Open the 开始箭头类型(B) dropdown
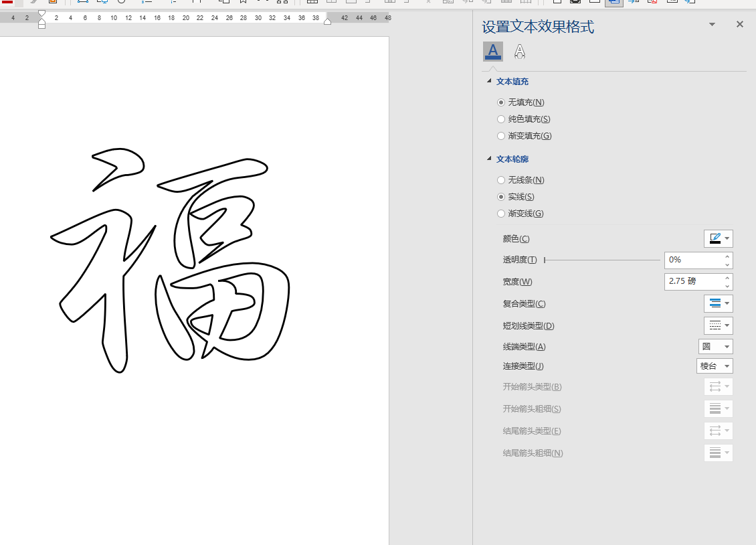 tap(719, 386)
